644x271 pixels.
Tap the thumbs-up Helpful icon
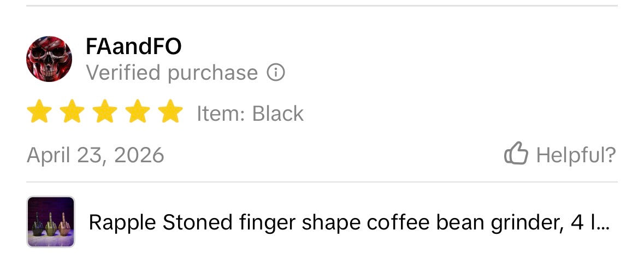pos(516,154)
